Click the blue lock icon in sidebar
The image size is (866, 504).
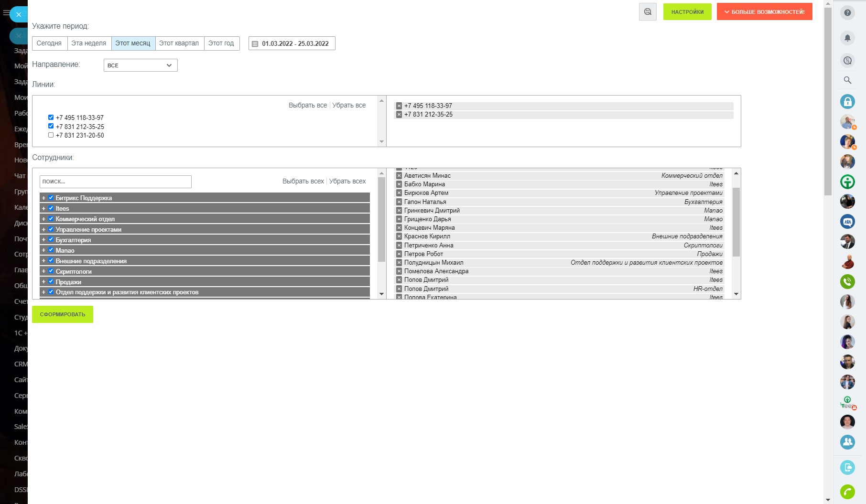[x=847, y=101]
